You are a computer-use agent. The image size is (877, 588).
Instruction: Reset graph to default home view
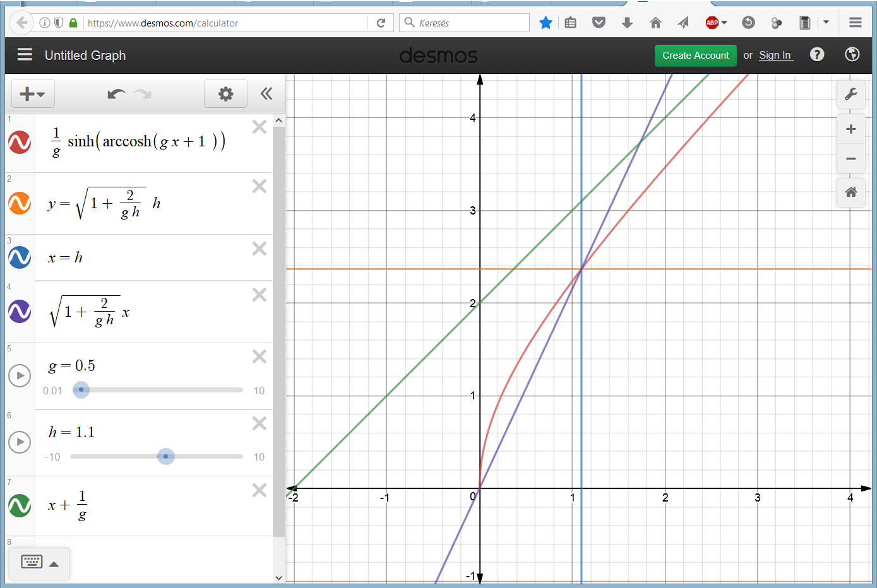point(850,192)
